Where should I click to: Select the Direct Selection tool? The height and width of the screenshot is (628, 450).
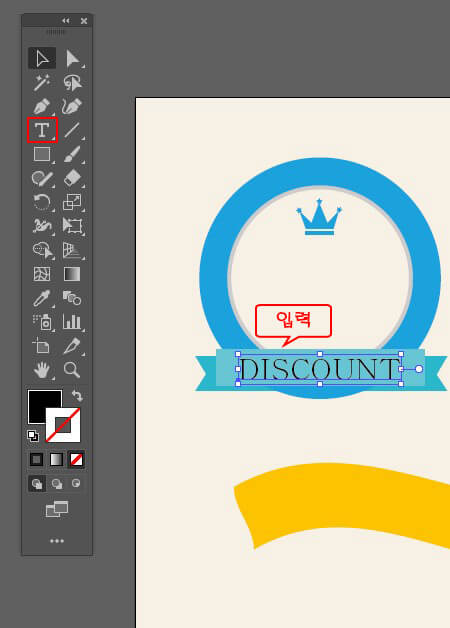[x=72, y=58]
